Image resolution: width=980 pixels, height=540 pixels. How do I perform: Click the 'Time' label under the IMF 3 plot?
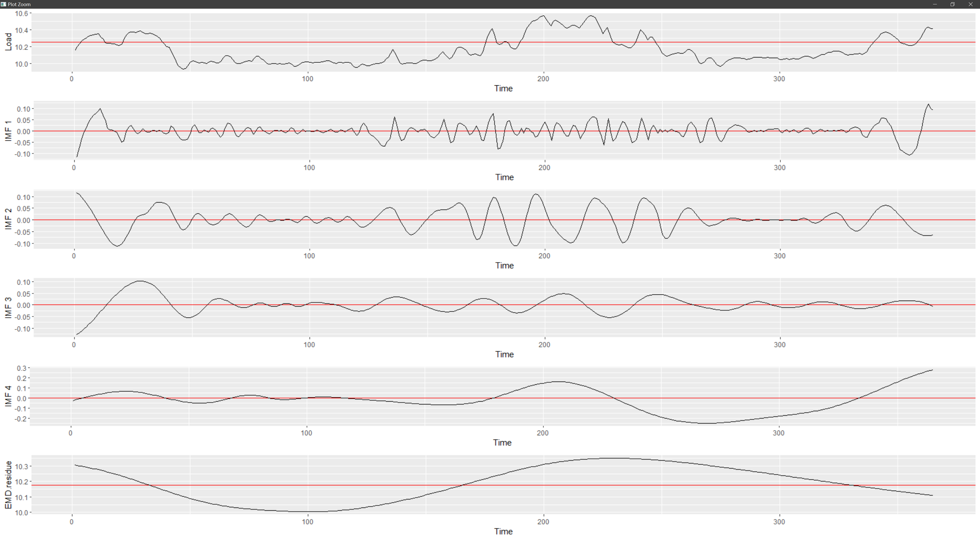[x=505, y=354]
